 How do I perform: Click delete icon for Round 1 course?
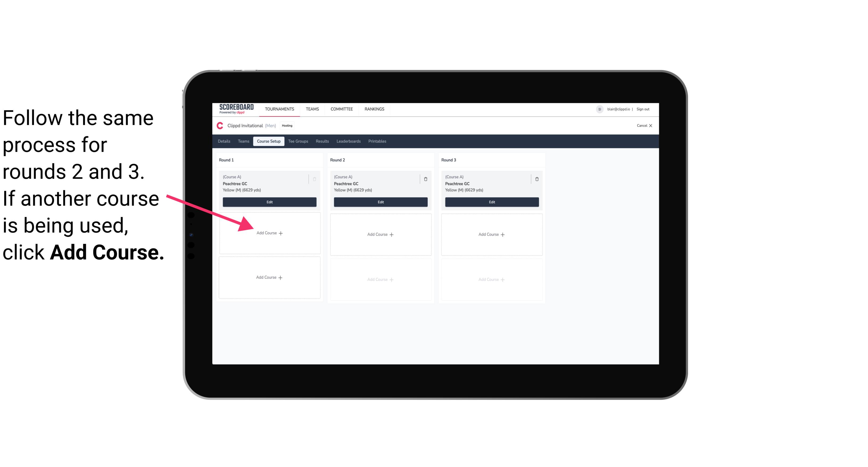click(316, 179)
